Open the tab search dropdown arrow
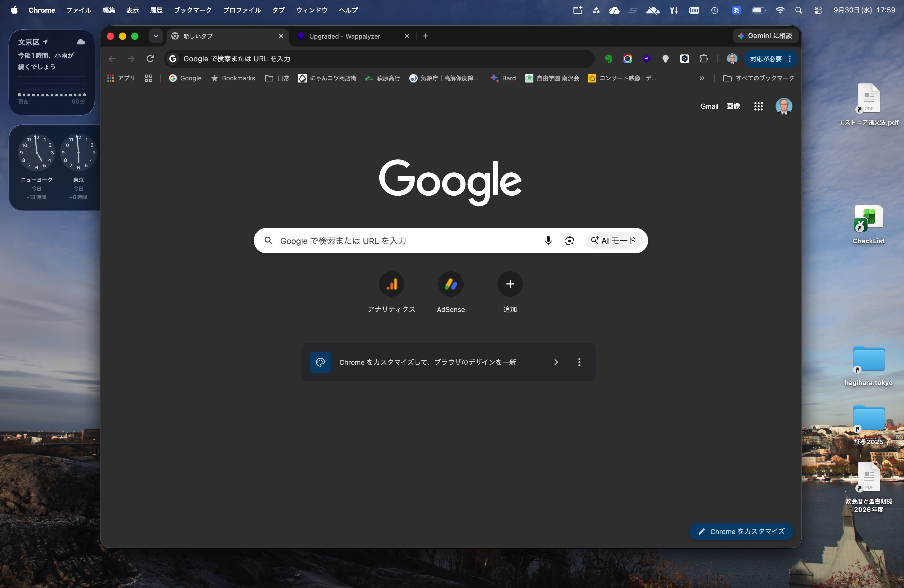 click(156, 36)
